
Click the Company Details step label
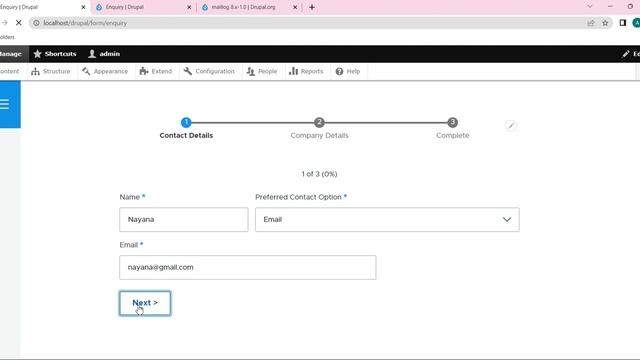click(319, 136)
